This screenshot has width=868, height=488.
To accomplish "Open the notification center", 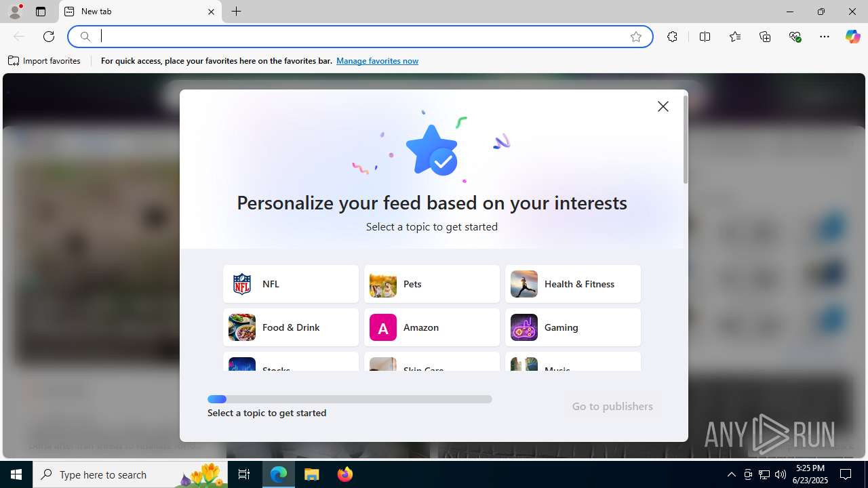I will [x=846, y=474].
